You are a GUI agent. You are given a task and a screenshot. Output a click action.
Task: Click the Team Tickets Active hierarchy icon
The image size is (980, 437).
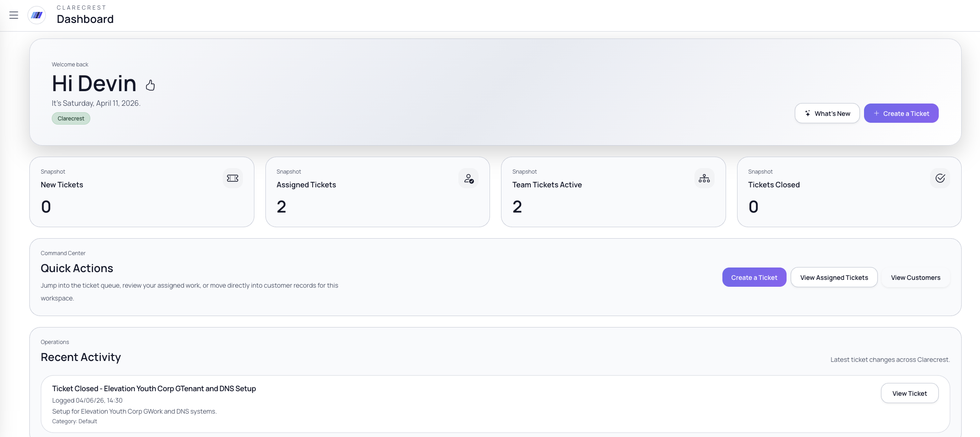click(x=704, y=178)
